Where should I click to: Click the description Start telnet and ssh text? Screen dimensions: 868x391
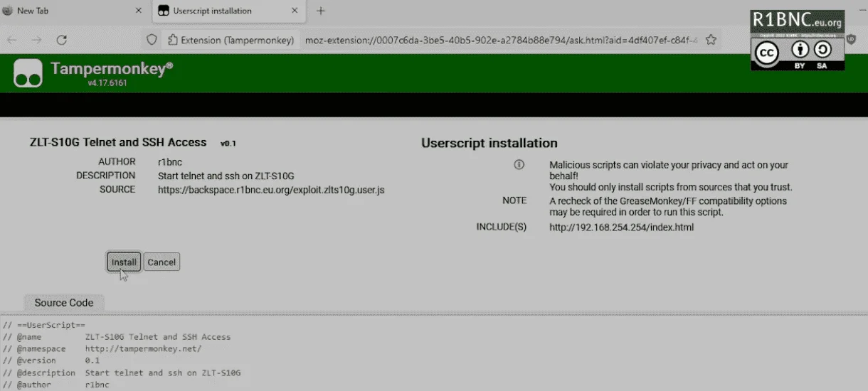[226, 176]
